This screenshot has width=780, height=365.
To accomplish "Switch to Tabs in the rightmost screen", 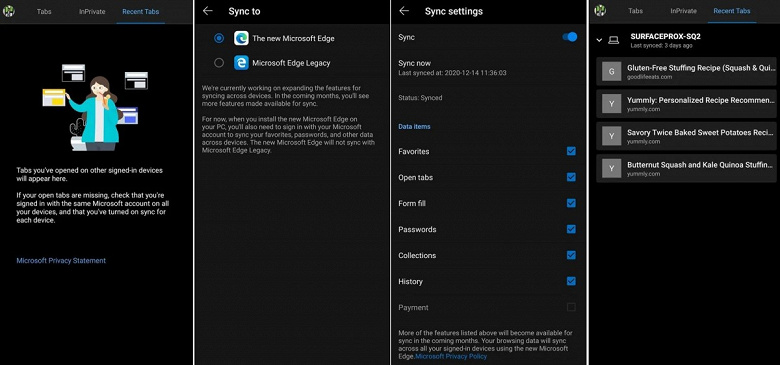I will click(635, 11).
